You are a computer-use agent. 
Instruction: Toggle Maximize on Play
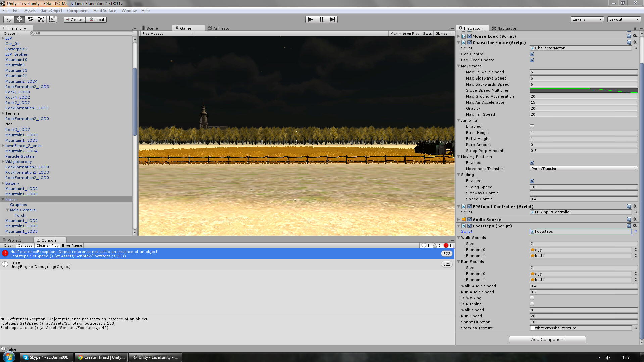click(405, 33)
